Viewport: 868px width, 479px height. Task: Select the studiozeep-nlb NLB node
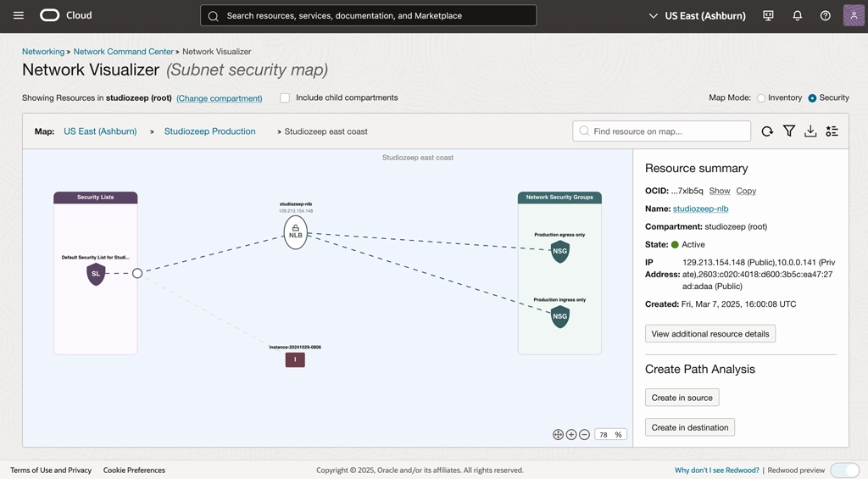pos(295,232)
